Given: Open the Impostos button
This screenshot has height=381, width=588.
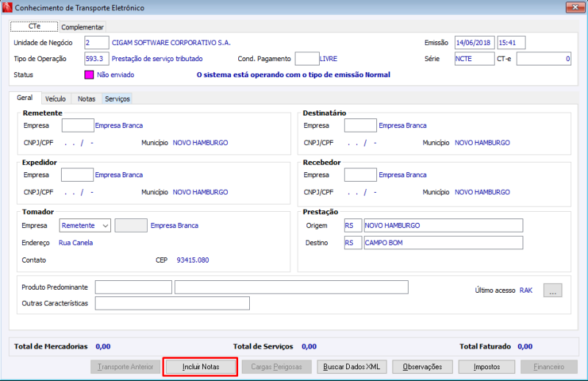Looking at the screenshot, I should (487, 367).
